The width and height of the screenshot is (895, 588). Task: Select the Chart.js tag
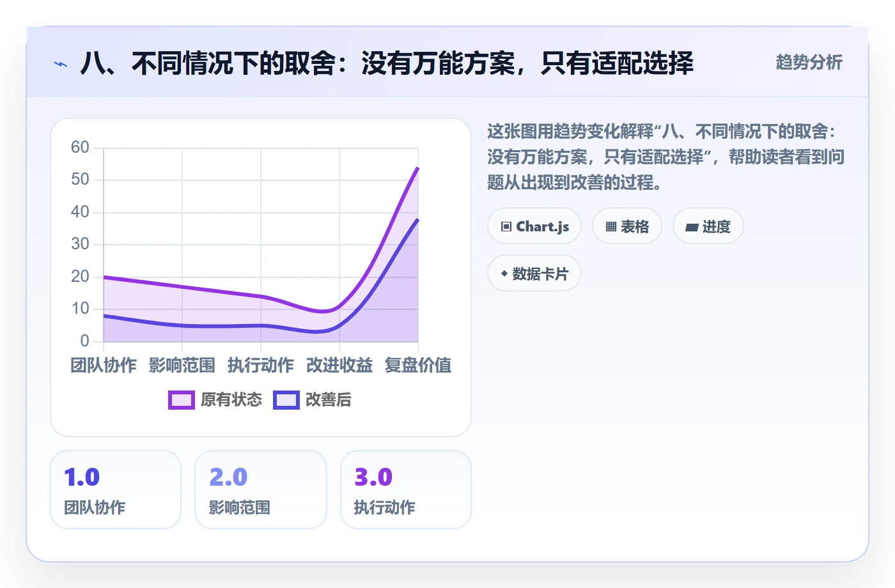coord(534,226)
